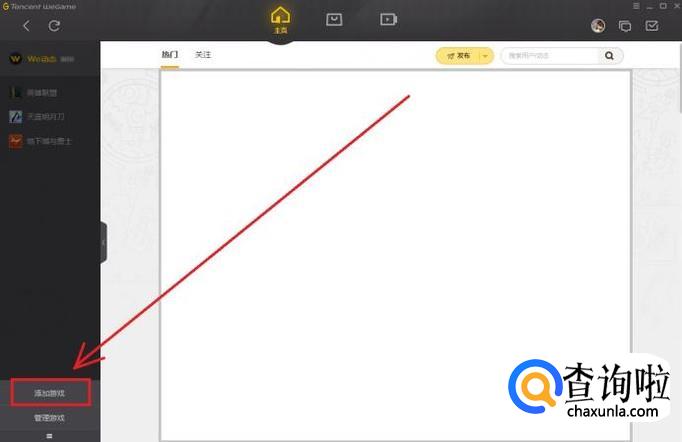Click the yellow 发布 button
Viewport: 682px width, 442px height.
459,56
